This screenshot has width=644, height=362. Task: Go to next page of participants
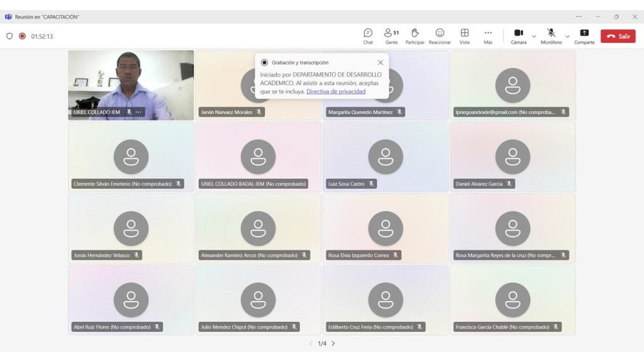[x=333, y=344]
